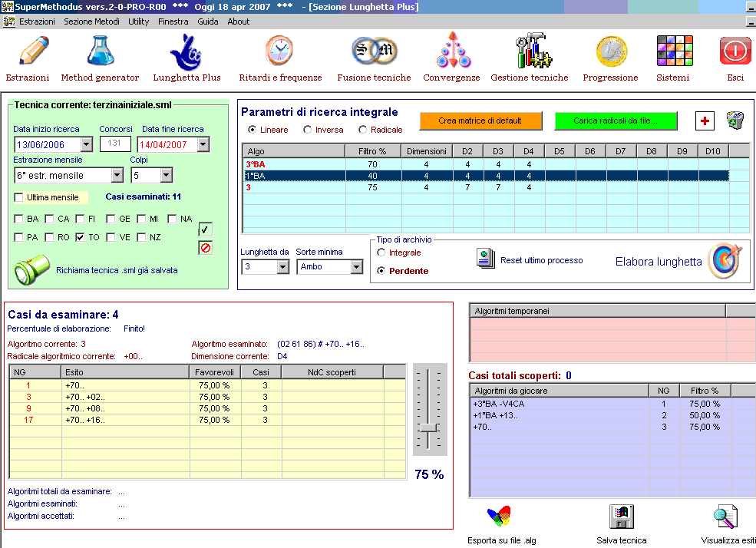This screenshot has height=548, width=756.
Task: Click Richiama tecnica .sml già salvata link
Action: [x=117, y=270]
